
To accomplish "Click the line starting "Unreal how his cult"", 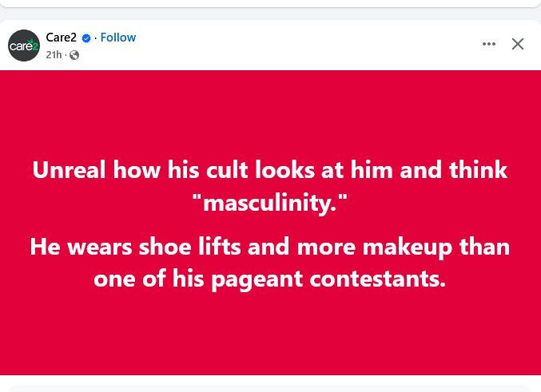I will pos(270,170).
